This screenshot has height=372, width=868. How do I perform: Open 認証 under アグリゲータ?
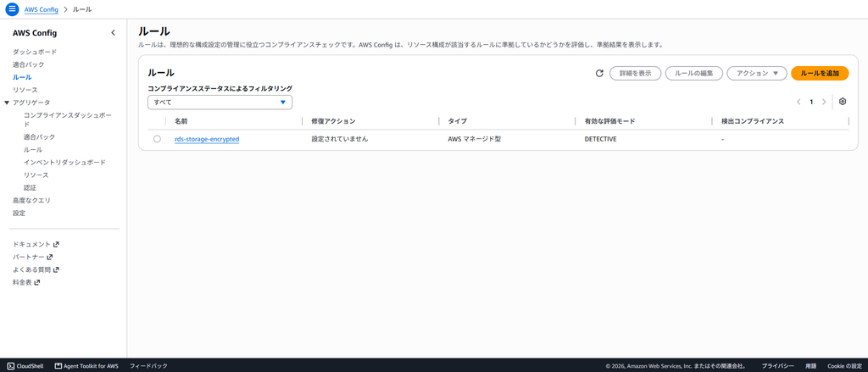(x=30, y=187)
